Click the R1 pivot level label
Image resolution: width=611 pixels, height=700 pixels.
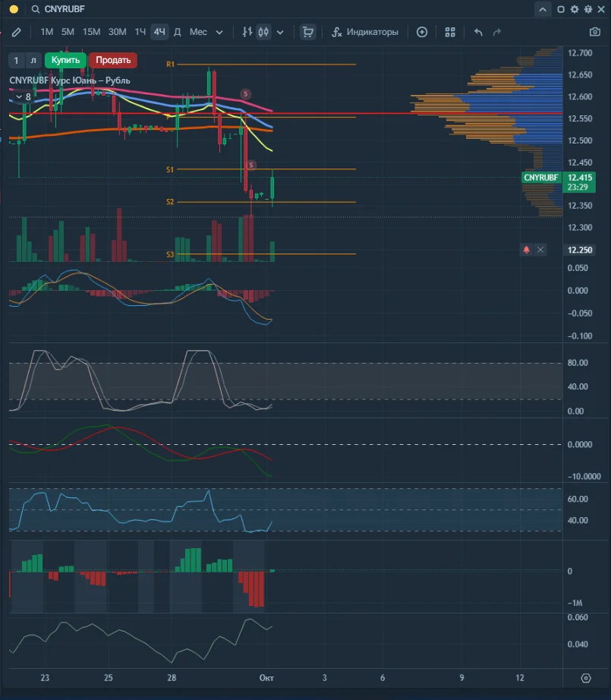(170, 65)
